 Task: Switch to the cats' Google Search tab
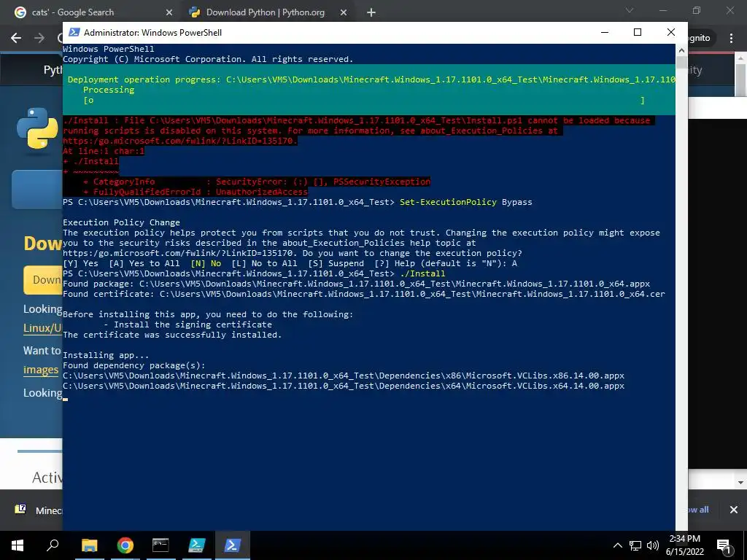point(93,12)
